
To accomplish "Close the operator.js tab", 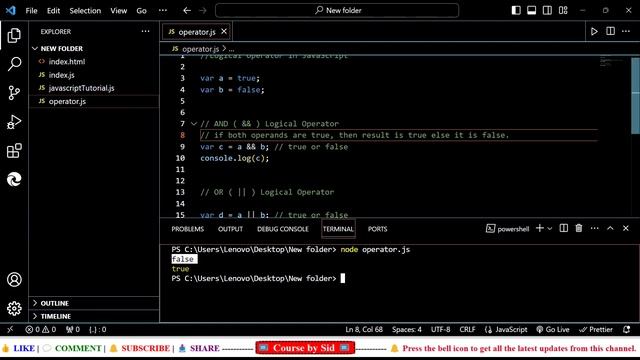I will coord(224,31).
